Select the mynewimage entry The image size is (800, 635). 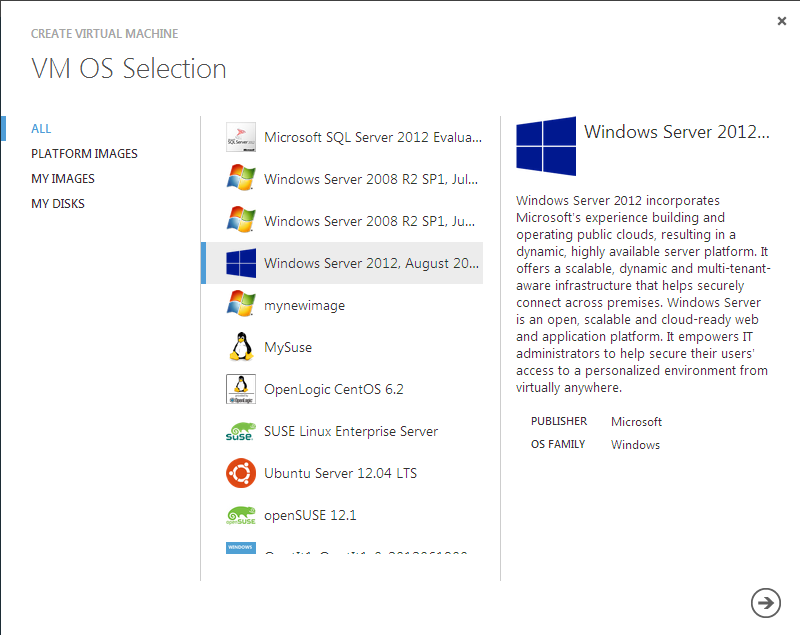[x=344, y=305]
